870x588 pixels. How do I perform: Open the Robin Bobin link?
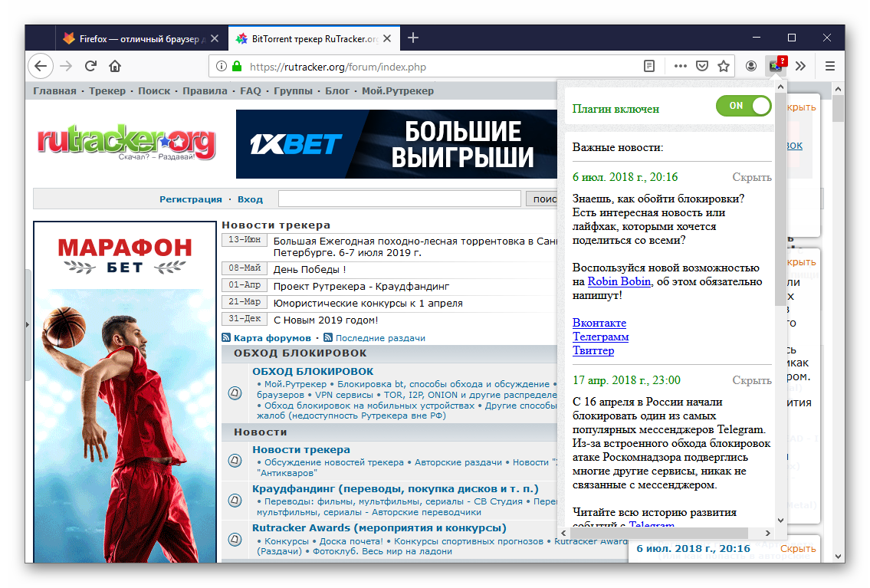619,281
